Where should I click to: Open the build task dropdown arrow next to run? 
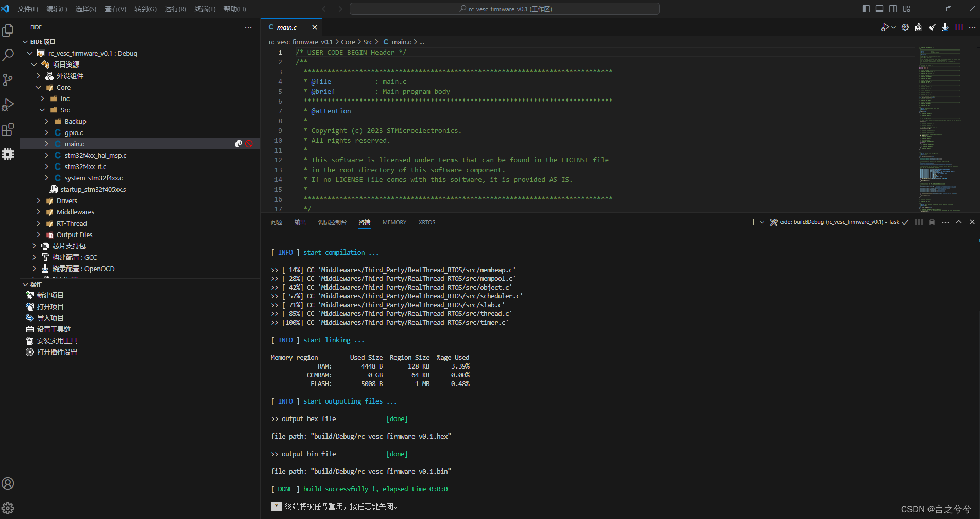[893, 27]
